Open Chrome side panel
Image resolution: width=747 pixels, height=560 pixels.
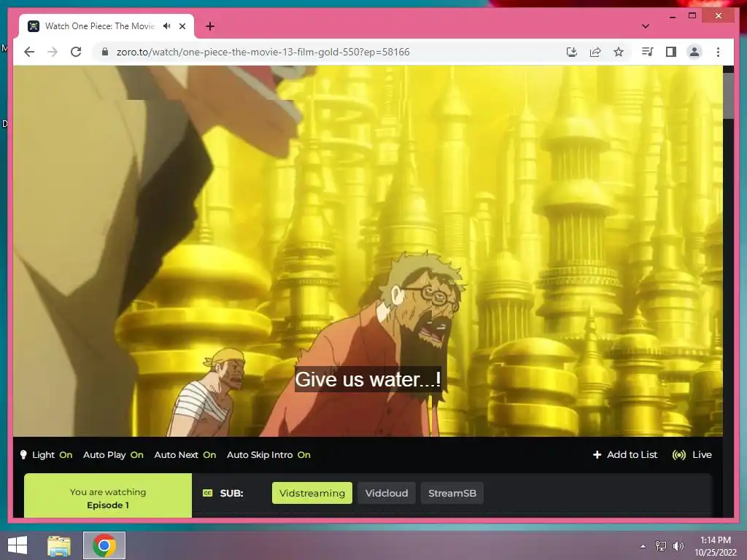[x=671, y=52]
